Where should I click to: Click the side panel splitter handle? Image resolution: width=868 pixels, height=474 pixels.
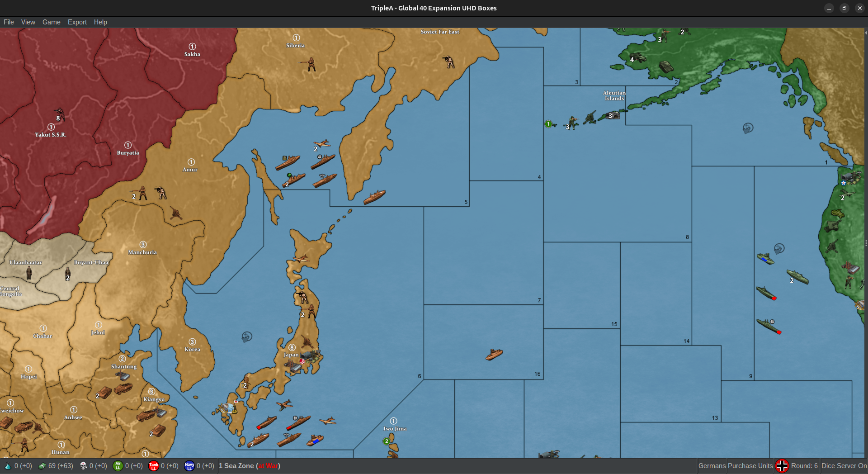click(866, 243)
